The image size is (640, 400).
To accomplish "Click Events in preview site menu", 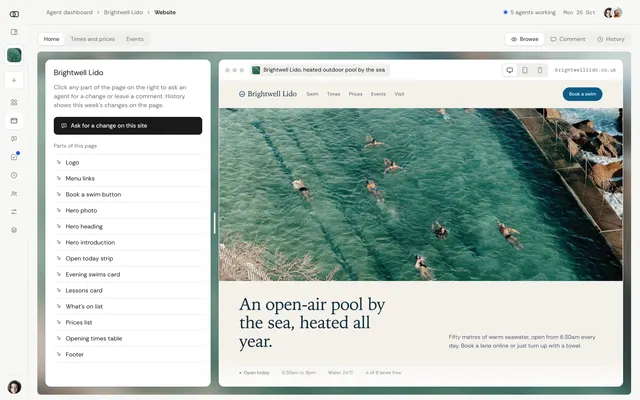I will click(378, 94).
